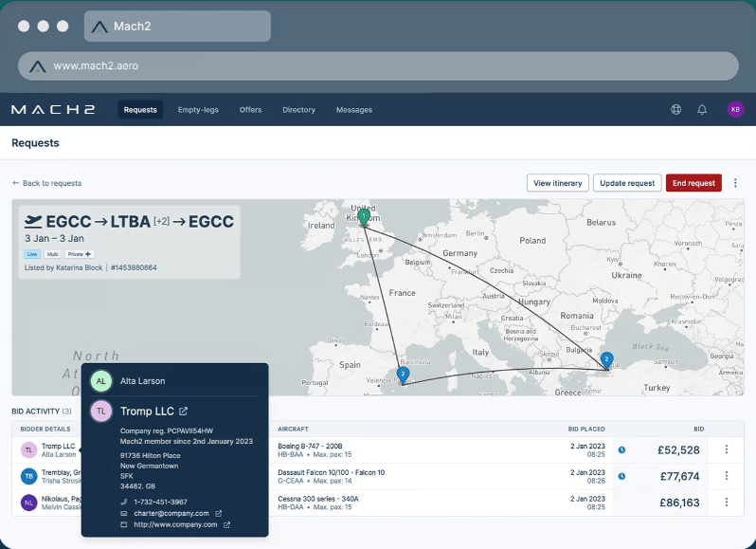Switch to the Empty-legs tab

(198, 110)
